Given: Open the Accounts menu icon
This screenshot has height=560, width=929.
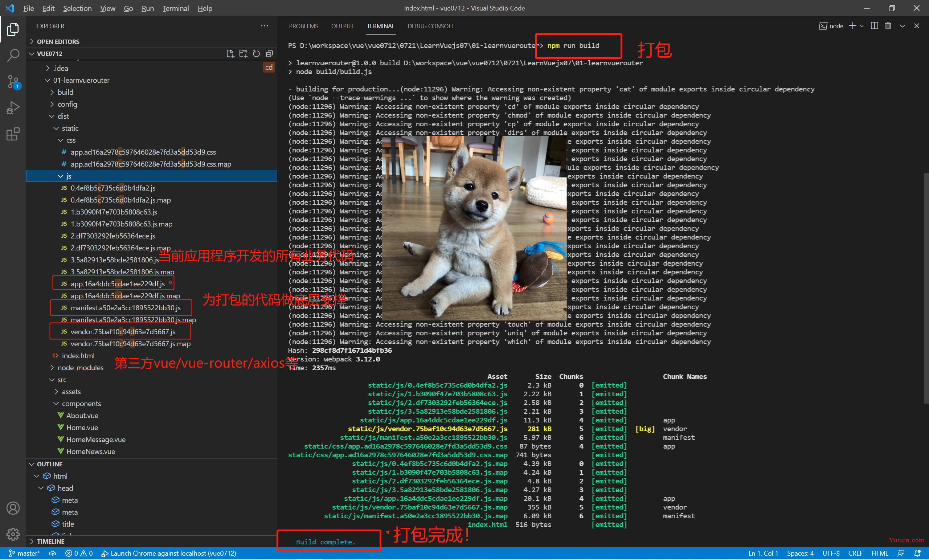Looking at the screenshot, I should [x=13, y=508].
